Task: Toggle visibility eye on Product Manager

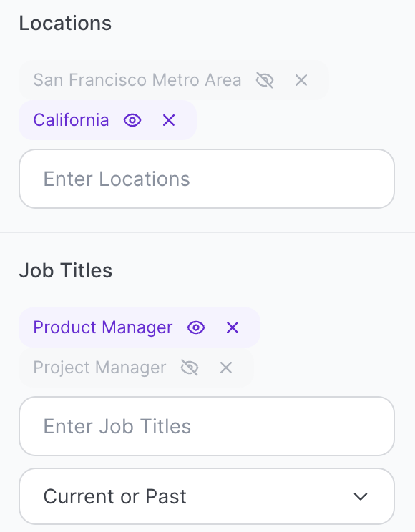Action: (x=196, y=327)
